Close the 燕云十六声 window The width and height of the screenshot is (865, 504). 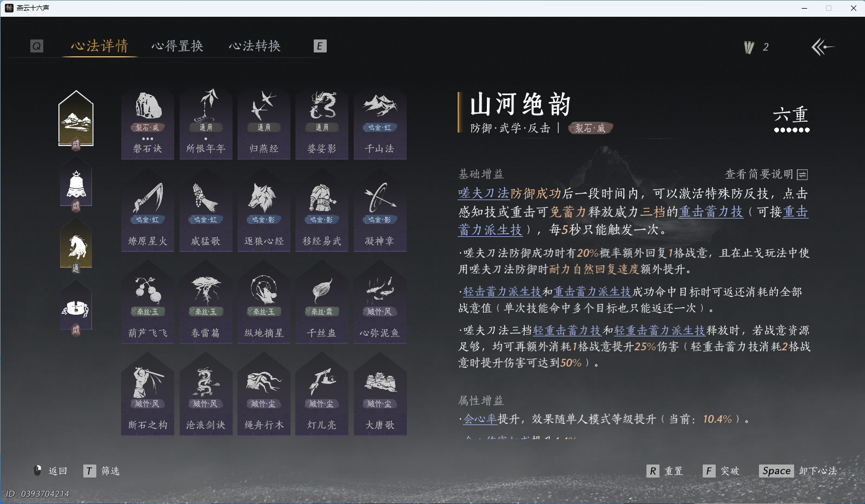(853, 8)
